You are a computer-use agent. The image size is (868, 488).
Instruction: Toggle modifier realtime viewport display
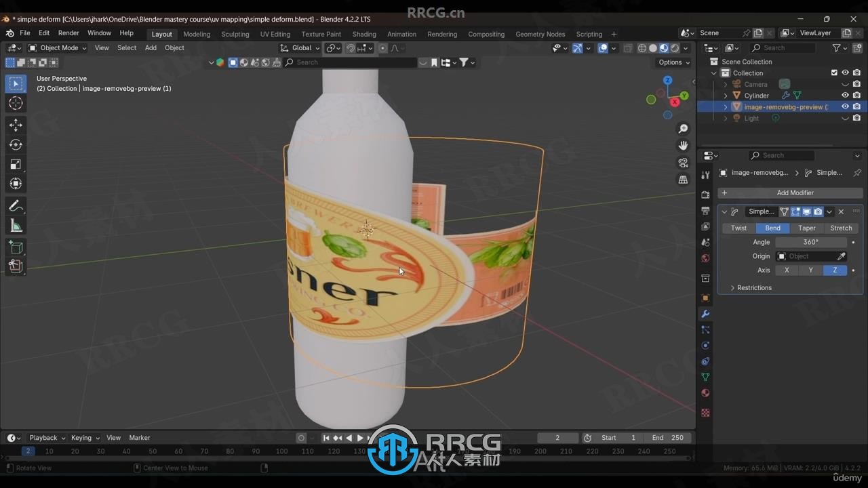pyautogui.click(x=807, y=211)
